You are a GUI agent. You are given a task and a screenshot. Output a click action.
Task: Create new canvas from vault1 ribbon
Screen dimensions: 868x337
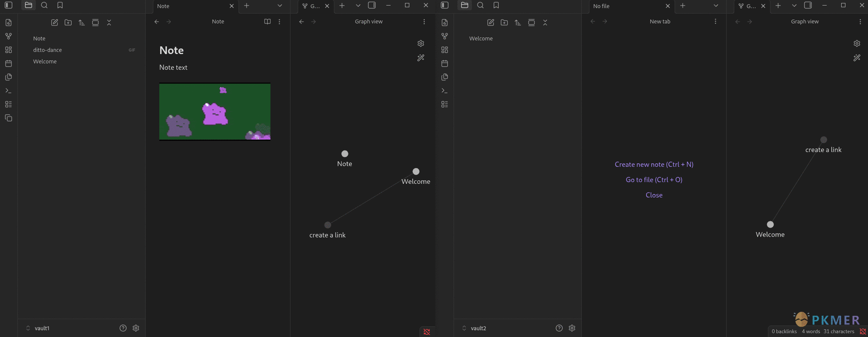click(9, 50)
